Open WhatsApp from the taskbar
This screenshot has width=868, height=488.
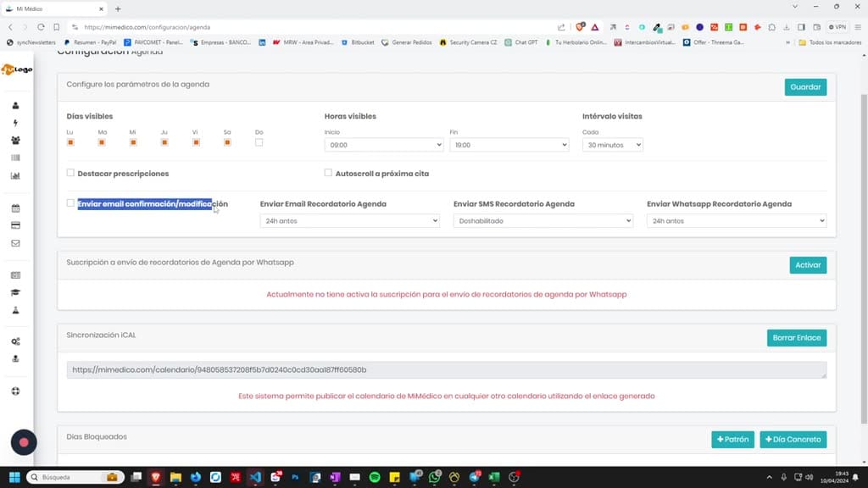(x=435, y=477)
